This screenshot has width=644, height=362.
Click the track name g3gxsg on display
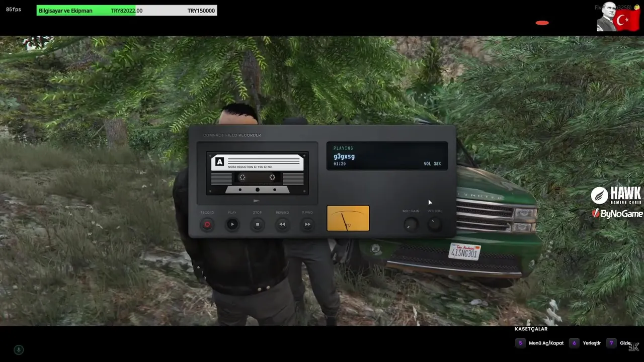pyautogui.click(x=344, y=156)
